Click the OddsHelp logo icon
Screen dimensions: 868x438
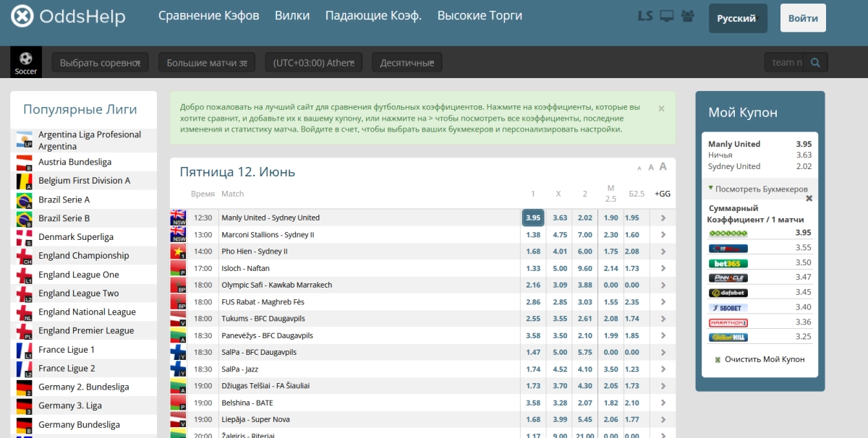point(22,16)
